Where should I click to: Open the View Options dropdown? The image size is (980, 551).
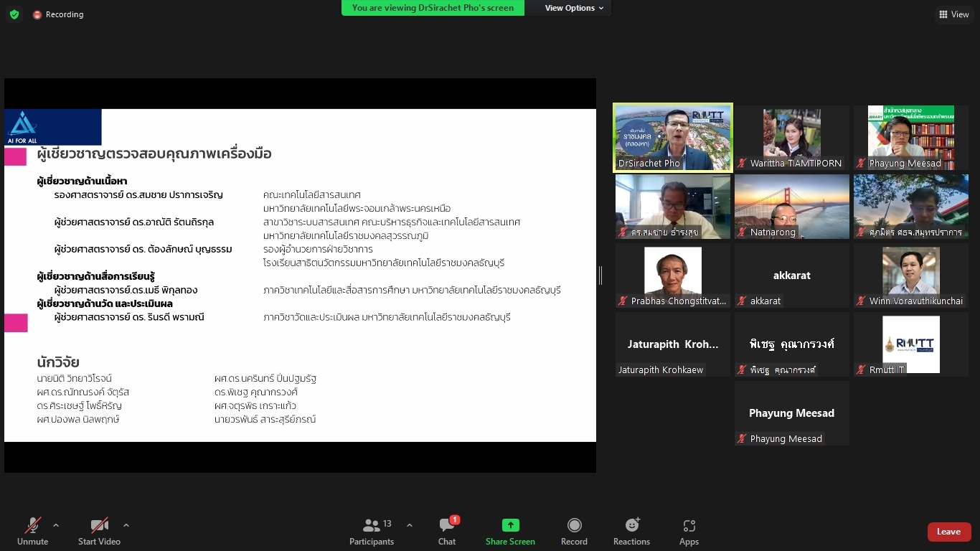(574, 8)
